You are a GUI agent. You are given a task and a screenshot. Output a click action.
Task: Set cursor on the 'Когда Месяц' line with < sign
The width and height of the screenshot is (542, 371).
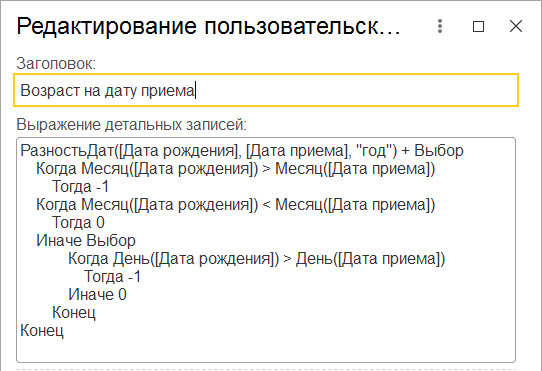point(236,205)
